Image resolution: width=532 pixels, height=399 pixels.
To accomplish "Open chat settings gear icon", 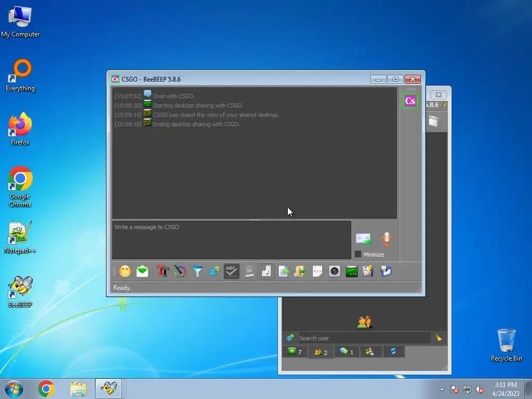I will pos(214,271).
